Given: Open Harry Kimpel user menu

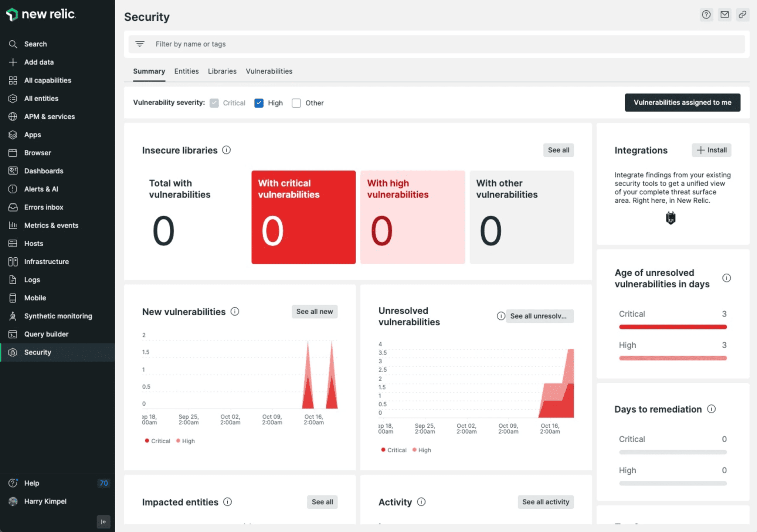Looking at the screenshot, I should (45, 501).
